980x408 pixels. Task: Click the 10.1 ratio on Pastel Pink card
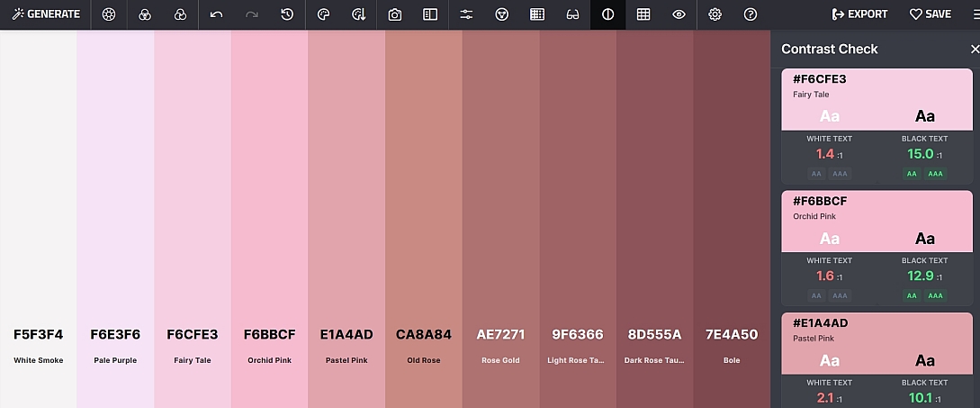click(x=920, y=398)
